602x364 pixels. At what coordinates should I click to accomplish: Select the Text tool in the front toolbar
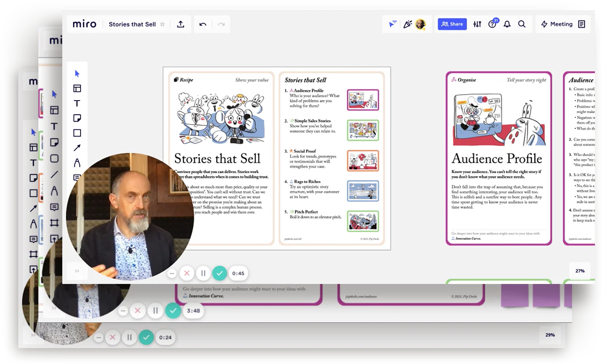coord(77,103)
